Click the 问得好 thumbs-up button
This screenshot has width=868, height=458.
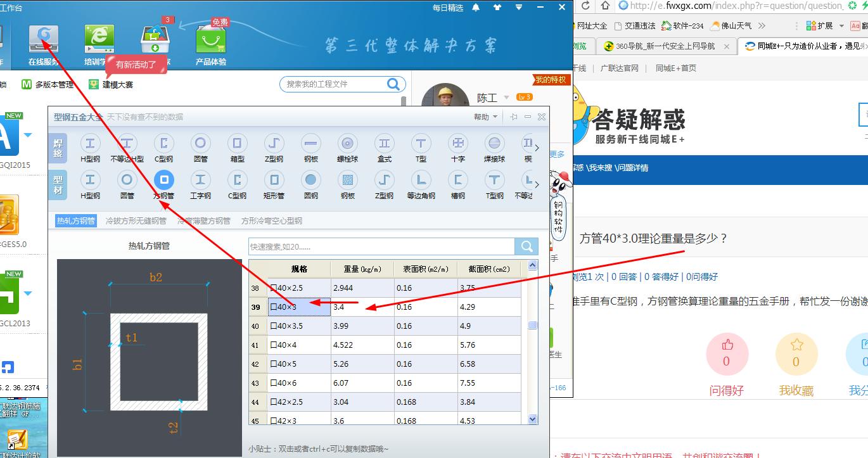[x=727, y=355]
